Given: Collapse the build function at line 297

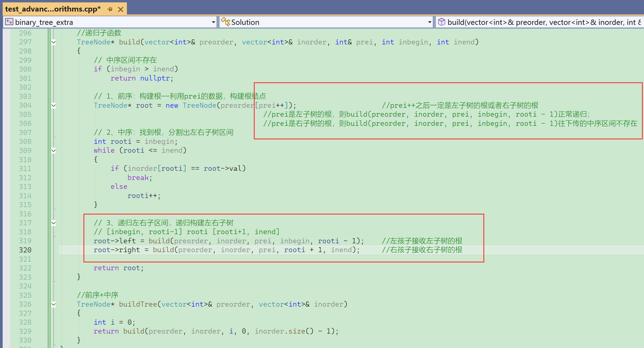Looking at the screenshot, I should coord(54,42).
